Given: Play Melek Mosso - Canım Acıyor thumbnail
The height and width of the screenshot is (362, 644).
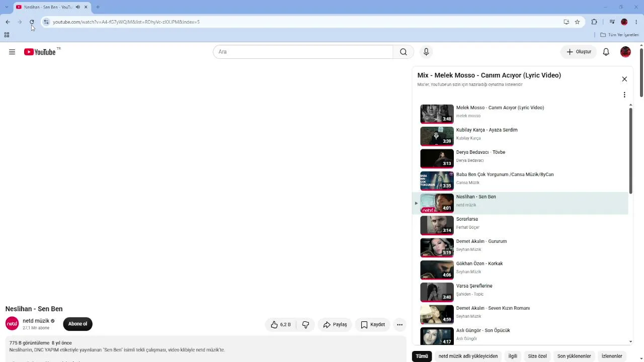Looking at the screenshot, I should (x=437, y=114).
